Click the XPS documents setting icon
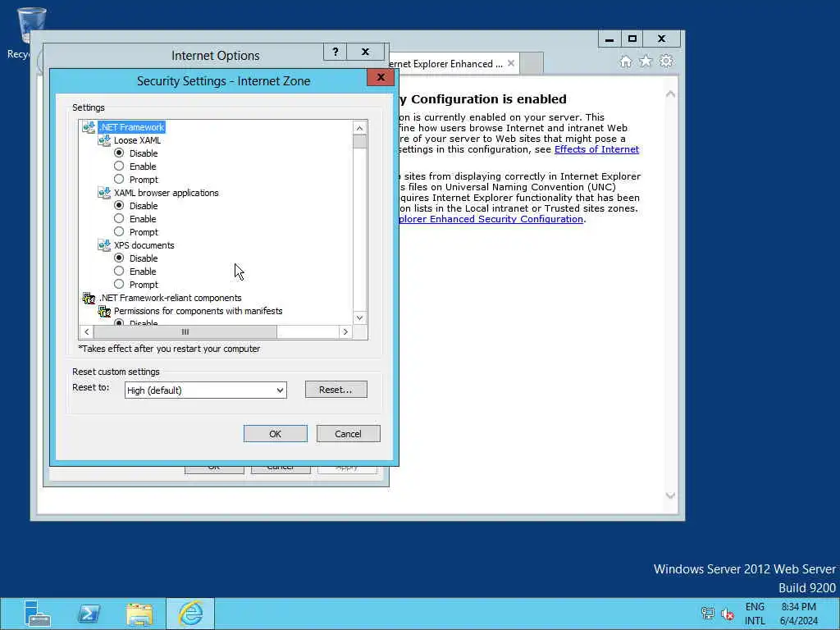This screenshot has height=630, width=840. point(104,245)
